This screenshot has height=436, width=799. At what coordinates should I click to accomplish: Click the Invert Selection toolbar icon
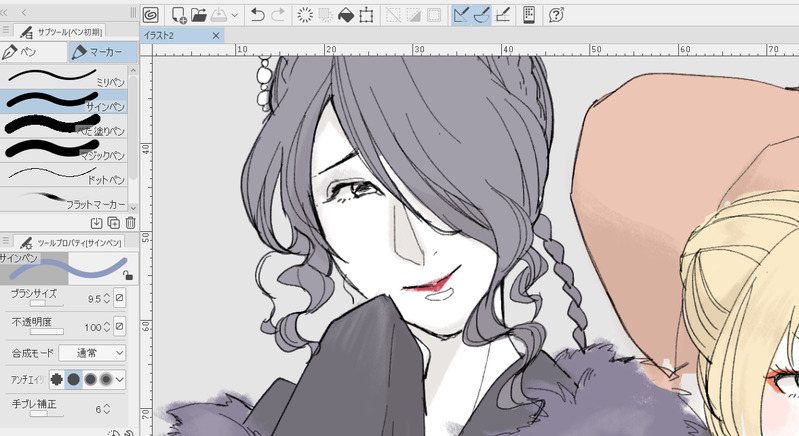413,15
